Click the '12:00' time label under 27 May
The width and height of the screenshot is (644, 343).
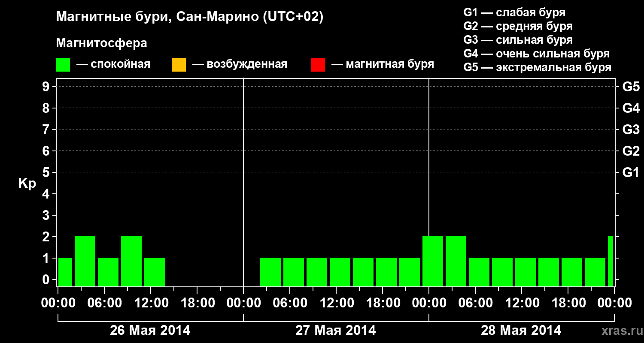336,303
